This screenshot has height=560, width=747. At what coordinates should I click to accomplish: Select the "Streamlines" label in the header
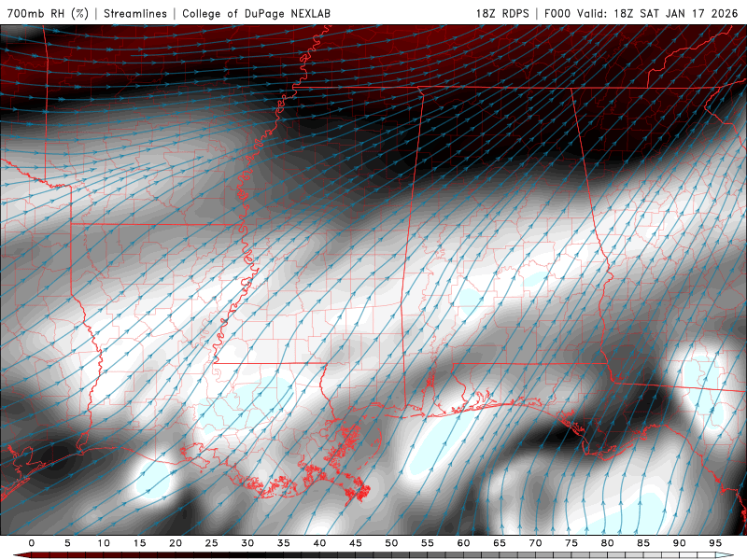(135, 13)
